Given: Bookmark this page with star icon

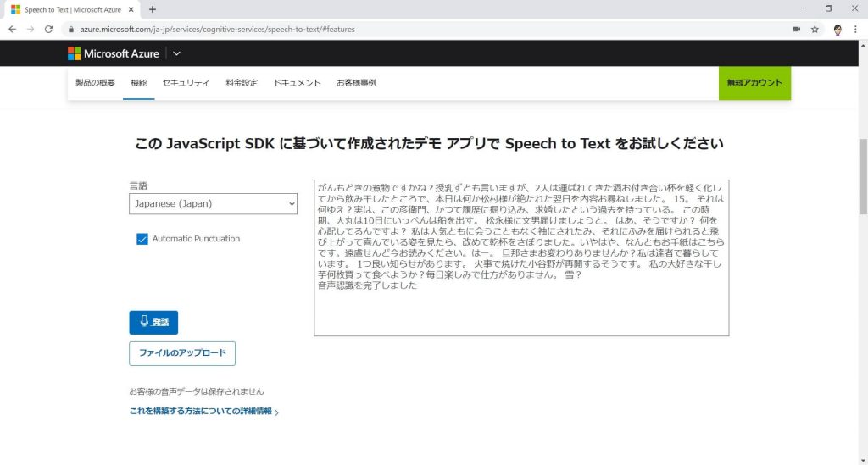Looking at the screenshot, I should [815, 30].
